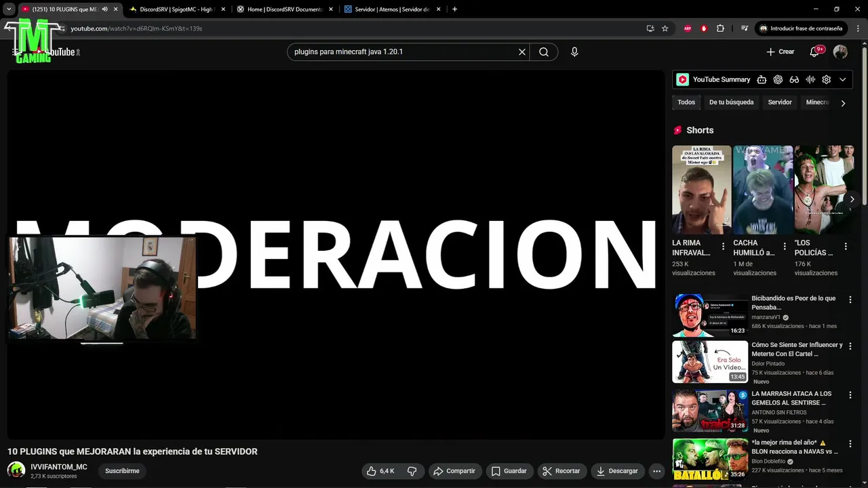
Task: Open the YouTube account avatar menu
Action: [840, 52]
